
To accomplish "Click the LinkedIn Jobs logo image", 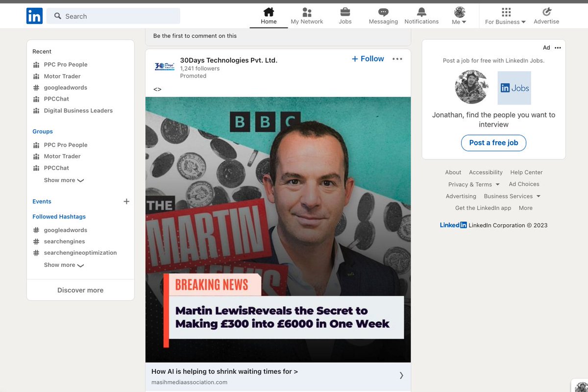I will point(514,88).
